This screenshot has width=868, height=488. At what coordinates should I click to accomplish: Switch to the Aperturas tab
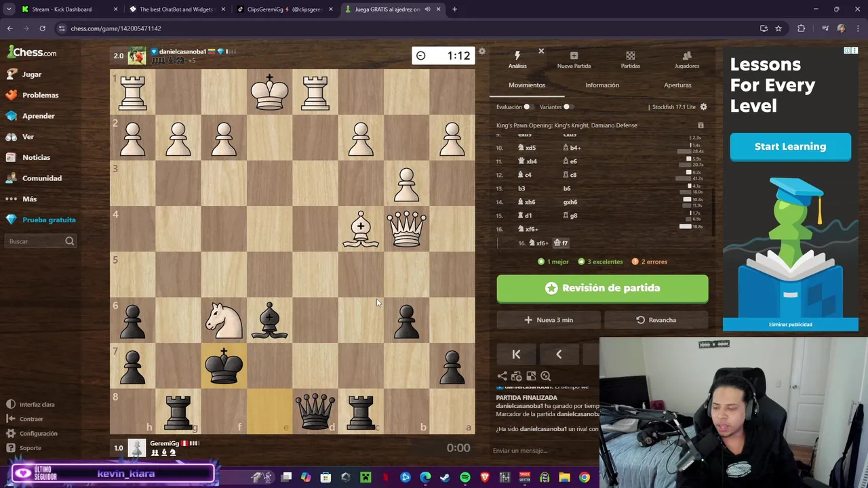[x=677, y=85]
